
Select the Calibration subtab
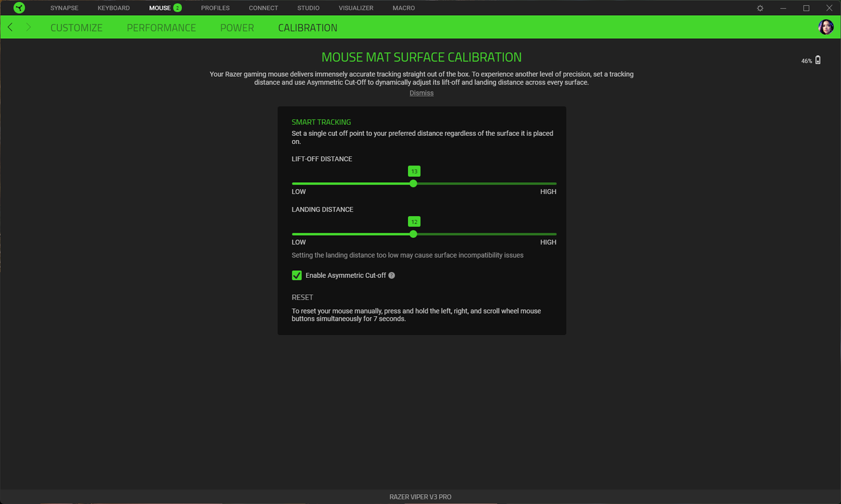(307, 28)
